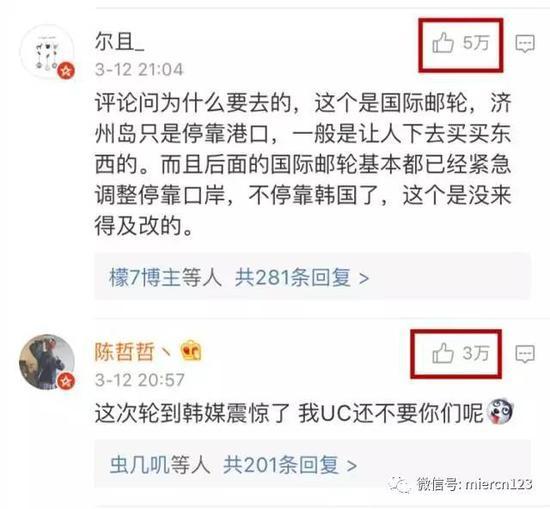Click the 3-12 20:57 timestamp
550x509 pixels.
140,380
